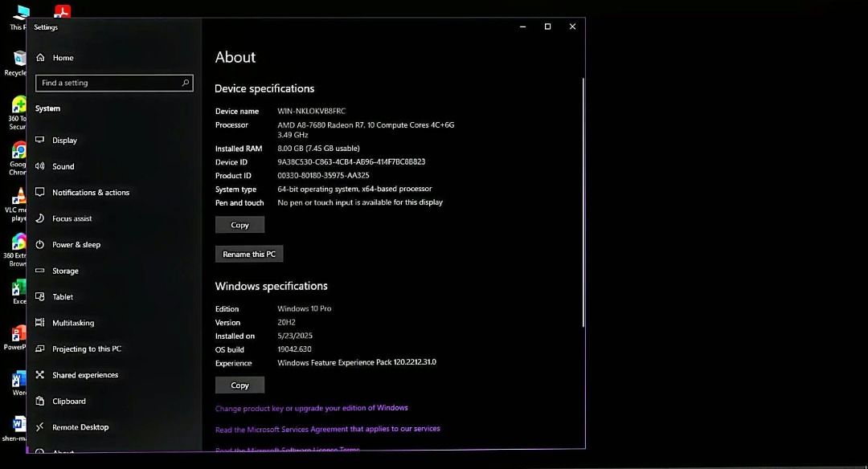Copy the device specifications
The height and width of the screenshot is (469, 868).
tap(240, 225)
